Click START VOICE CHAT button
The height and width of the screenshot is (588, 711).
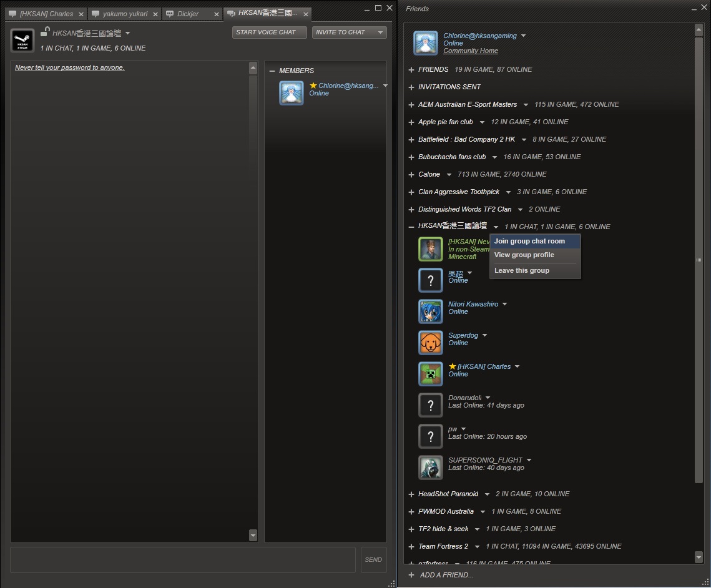coord(269,32)
